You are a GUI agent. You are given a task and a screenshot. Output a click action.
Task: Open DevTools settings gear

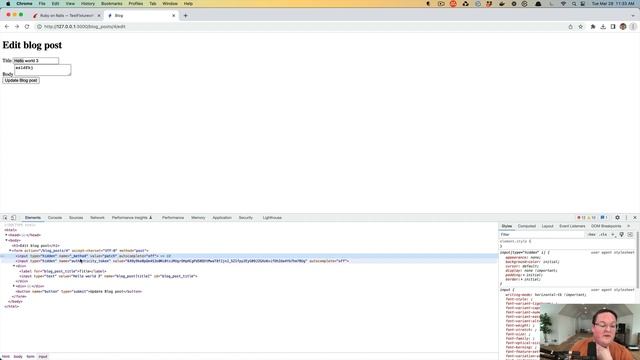click(x=617, y=218)
